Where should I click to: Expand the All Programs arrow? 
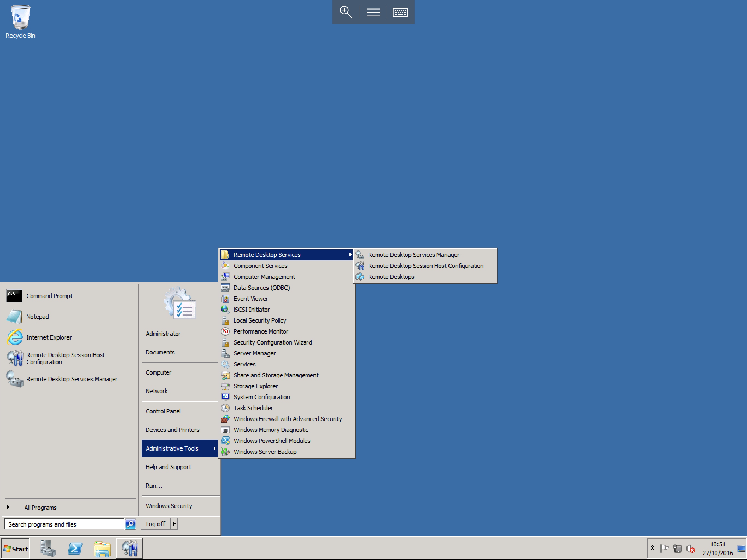(8, 507)
